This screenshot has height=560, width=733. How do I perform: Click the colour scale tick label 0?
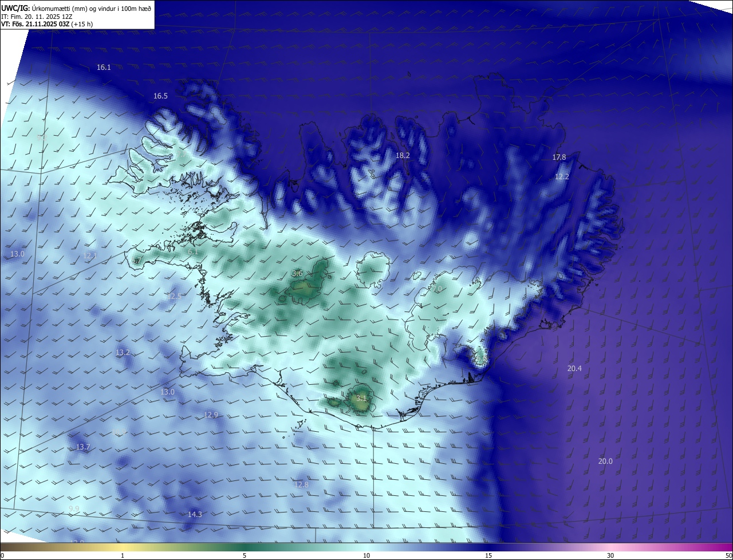(2, 555)
